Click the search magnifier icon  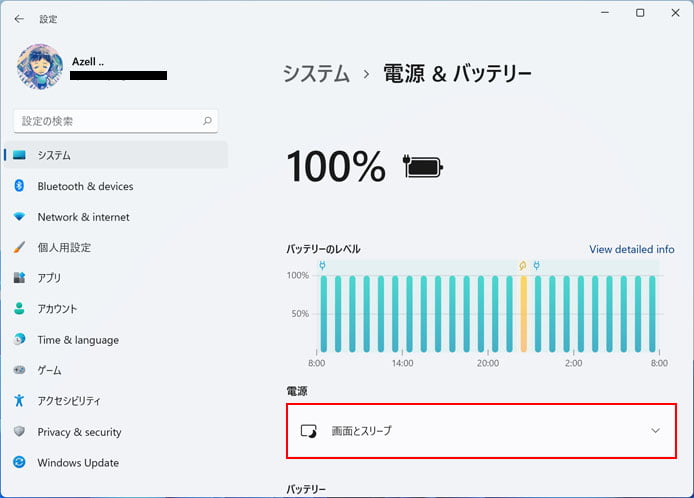pyautogui.click(x=207, y=120)
